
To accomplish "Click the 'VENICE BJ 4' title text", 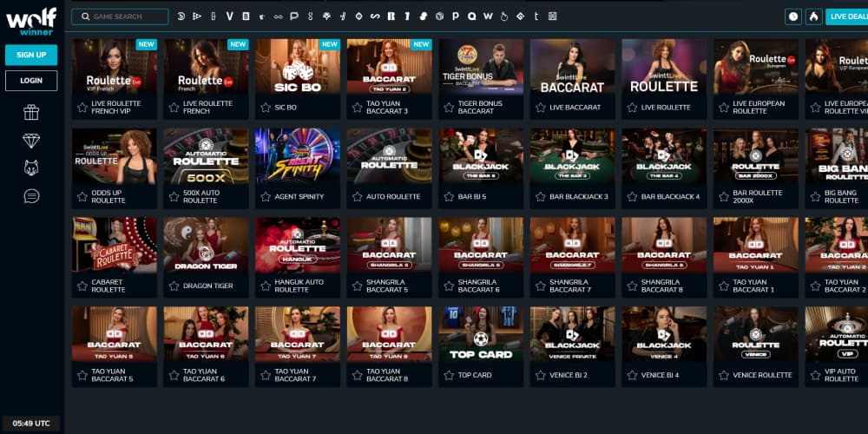I will (x=660, y=375).
